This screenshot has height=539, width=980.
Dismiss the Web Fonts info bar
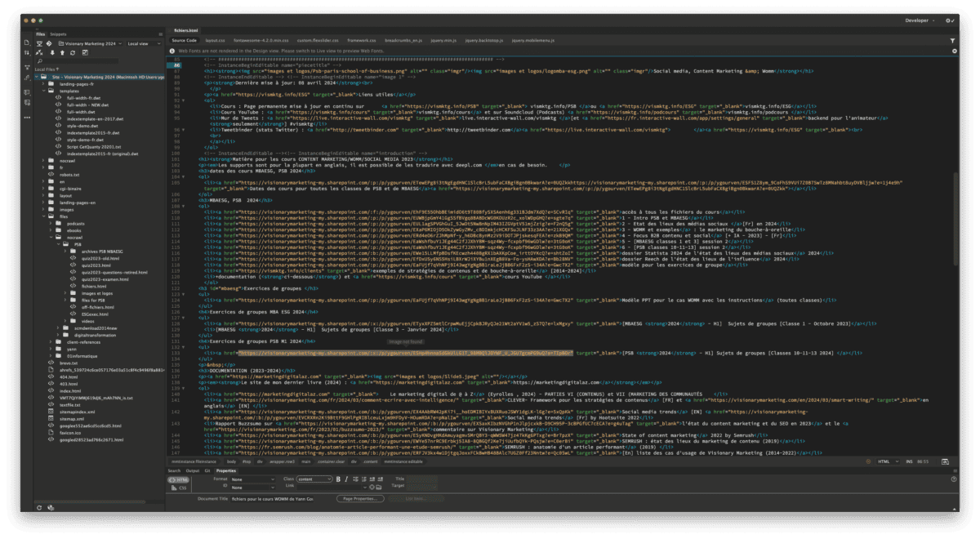954,51
